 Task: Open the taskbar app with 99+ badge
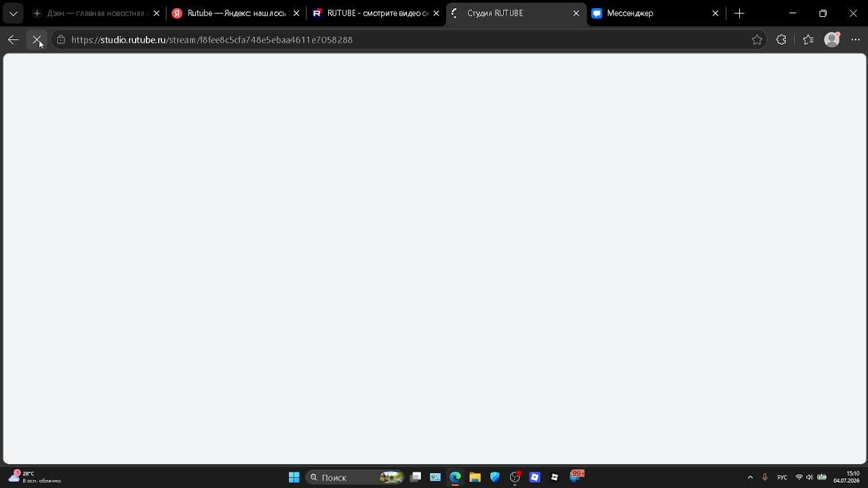(x=576, y=476)
